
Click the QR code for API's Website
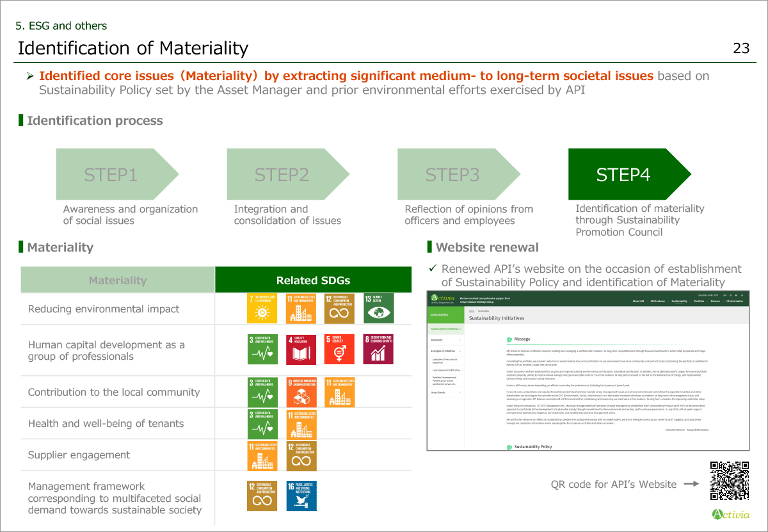pyautogui.click(x=729, y=481)
